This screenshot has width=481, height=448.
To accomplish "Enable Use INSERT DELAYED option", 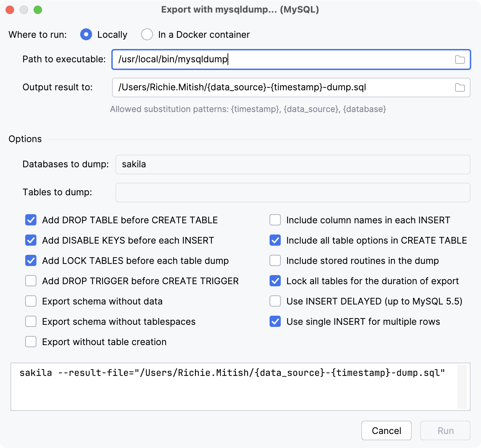I will (275, 301).
